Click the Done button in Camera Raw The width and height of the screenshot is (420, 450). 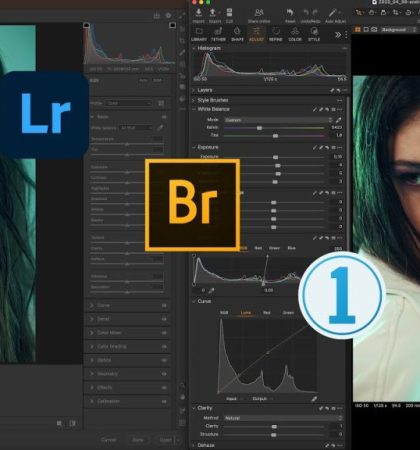click(138, 440)
